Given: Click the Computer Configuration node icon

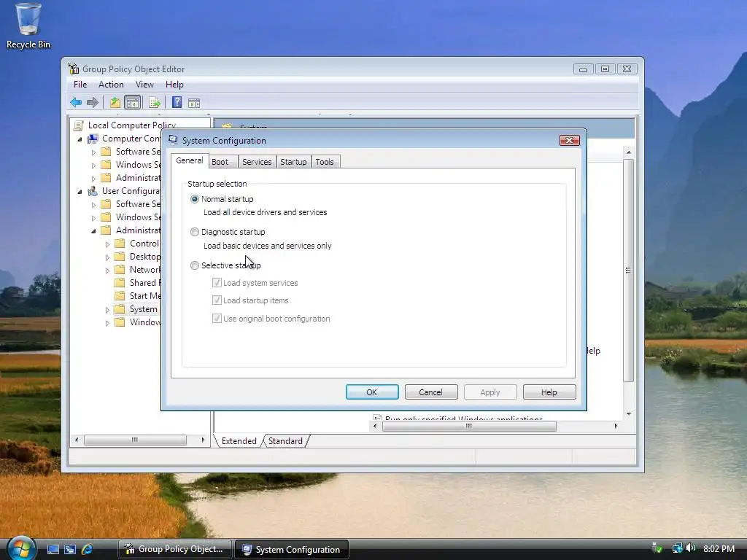Looking at the screenshot, I should point(93,139).
